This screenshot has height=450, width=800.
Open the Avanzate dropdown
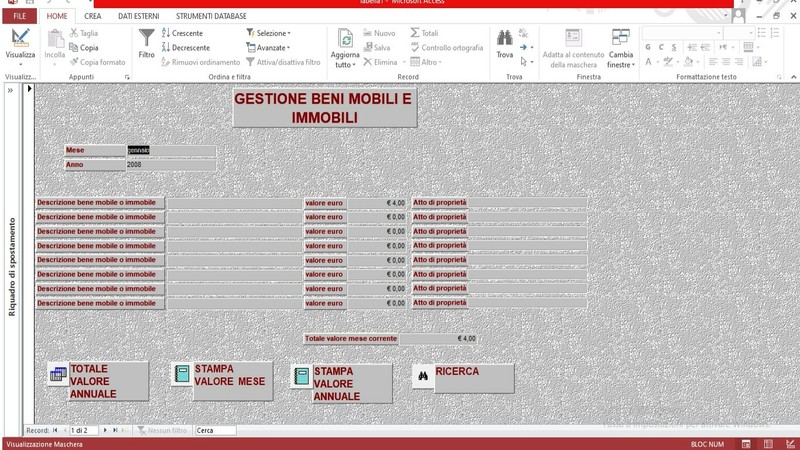point(268,47)
